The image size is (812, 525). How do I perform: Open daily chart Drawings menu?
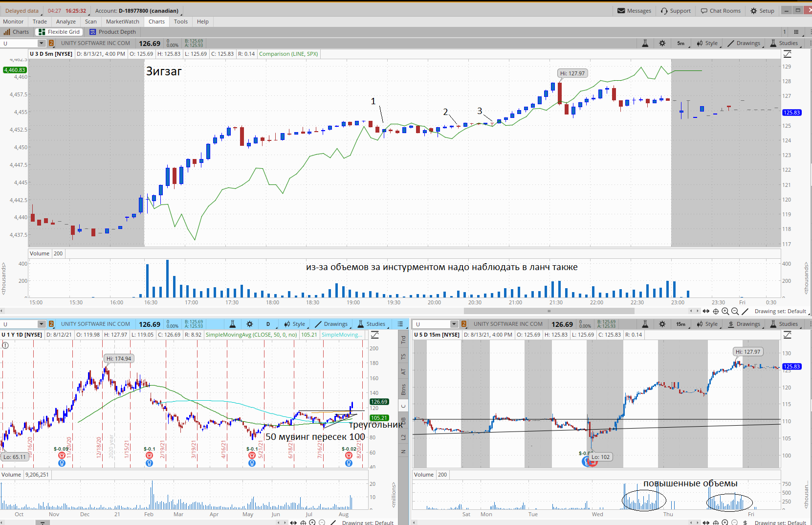tap(331, 324)
